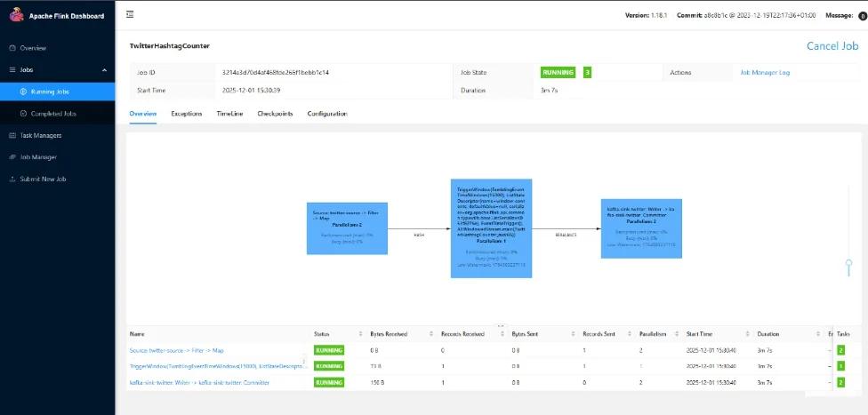Switch to the Overview tab of the job
The height and width of the screenshot is (415, 868).
click(x=143, y=114)
